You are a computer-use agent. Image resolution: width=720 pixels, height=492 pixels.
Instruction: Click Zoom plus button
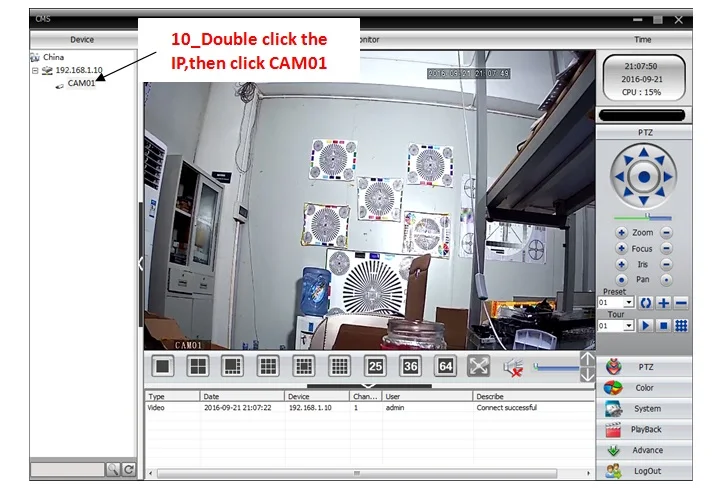pyautogui.click(x=621, y=232)
